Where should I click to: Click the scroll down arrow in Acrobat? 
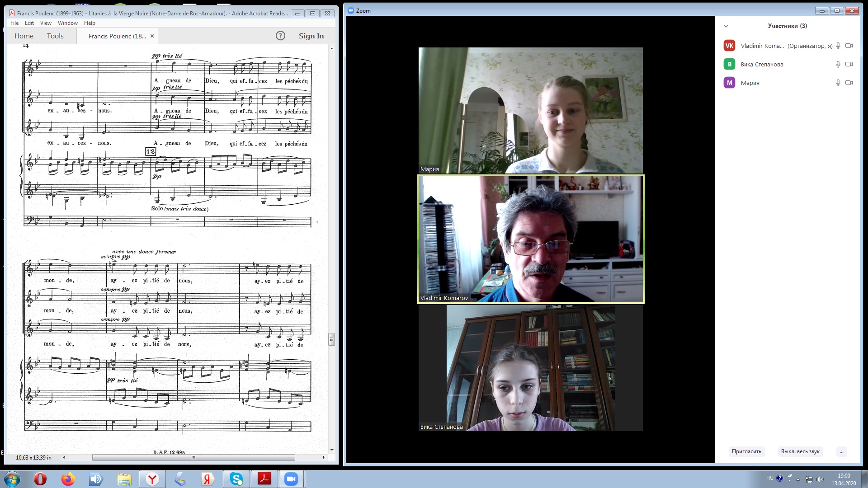(x=332, y=450)
